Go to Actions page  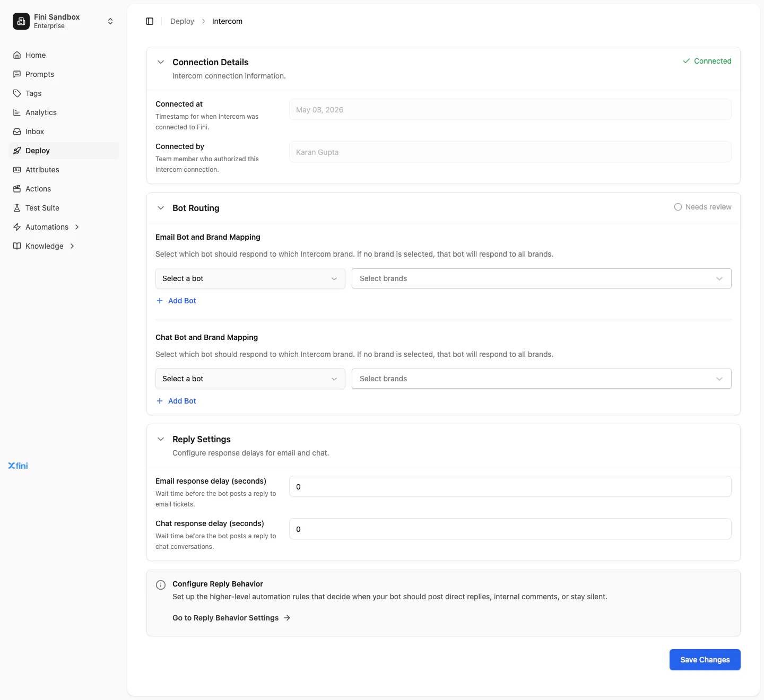tap(64, 189)
